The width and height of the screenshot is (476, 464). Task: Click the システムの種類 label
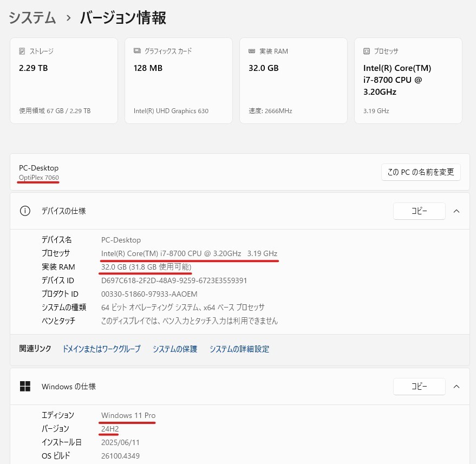click(x=64, y=307)
